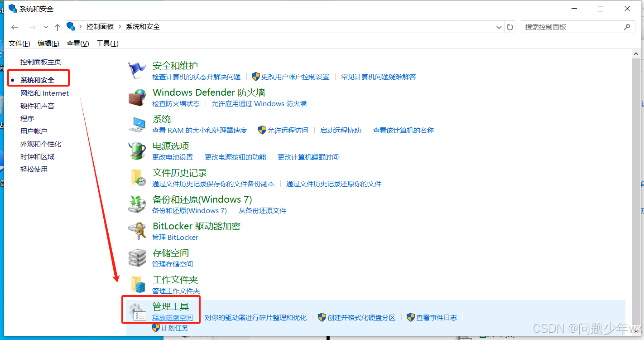Image resolution: width=644 pixels, height=340 pixels.
Task: Click the search magnifier icon
Action: click(x=627, y=27)
